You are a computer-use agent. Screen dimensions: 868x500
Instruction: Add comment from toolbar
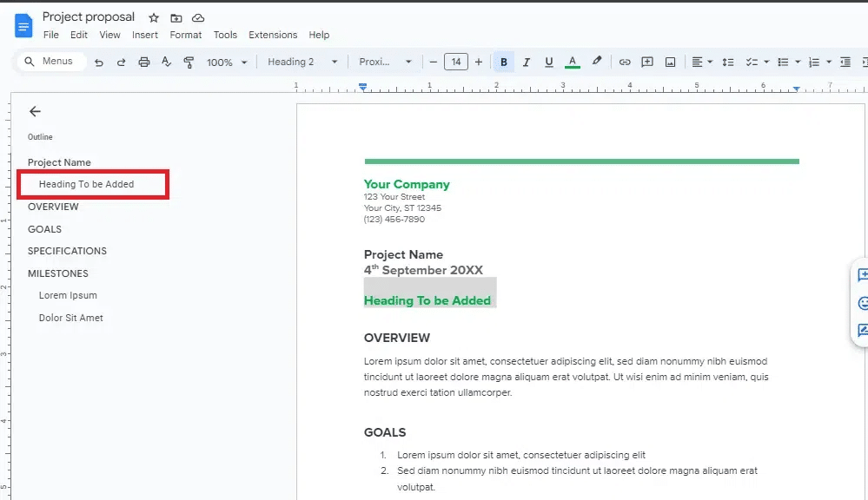point(647,62)
